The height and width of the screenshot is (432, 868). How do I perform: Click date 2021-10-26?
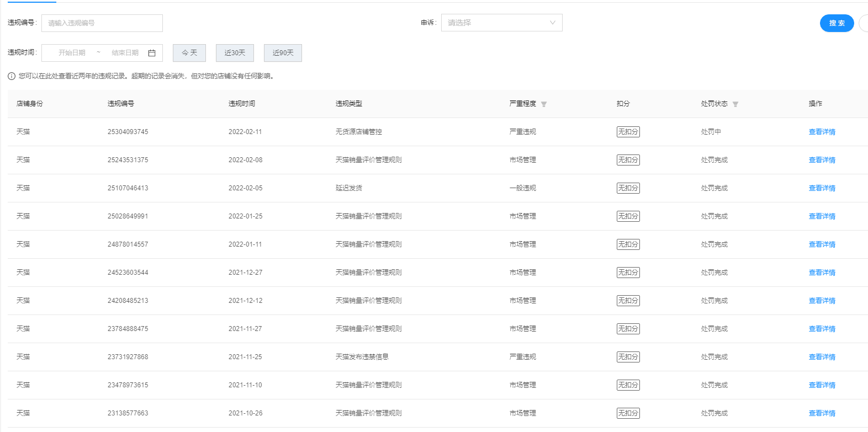click(x=246, y=413)
